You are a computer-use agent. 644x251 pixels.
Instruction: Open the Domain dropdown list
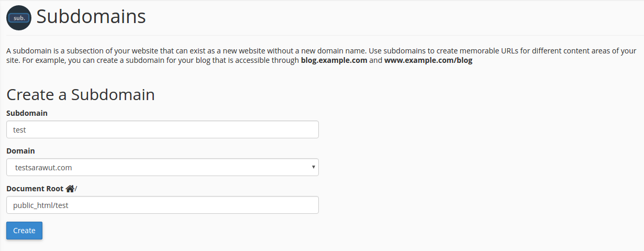(x=162, y=168)
